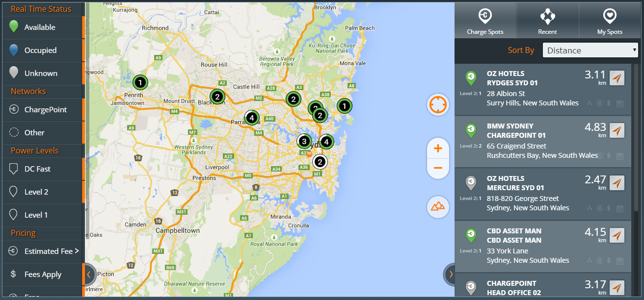This screenshot has width=644, height=300.
Task: Toggle the Level 2 power filter
Action: pos(43,192)
